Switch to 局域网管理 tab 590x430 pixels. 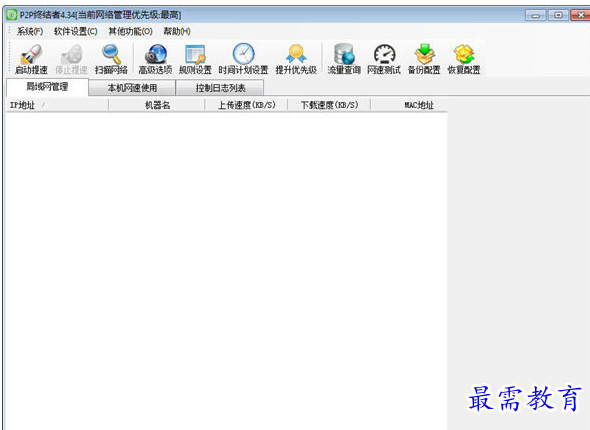(47, 87)
